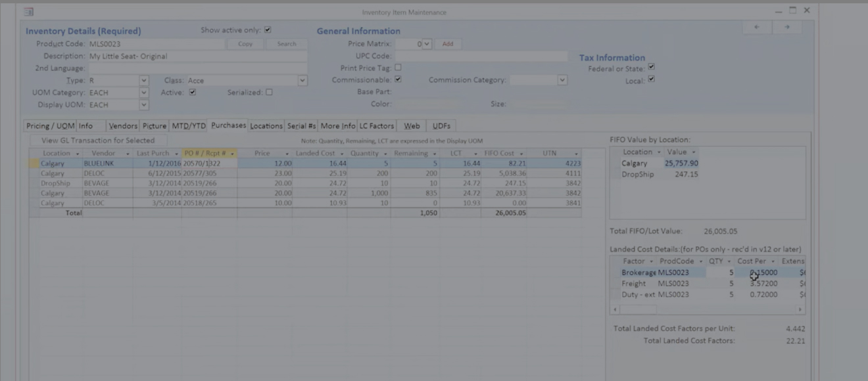Enable the Print Price Tag checkbox

tap(398, 68)
